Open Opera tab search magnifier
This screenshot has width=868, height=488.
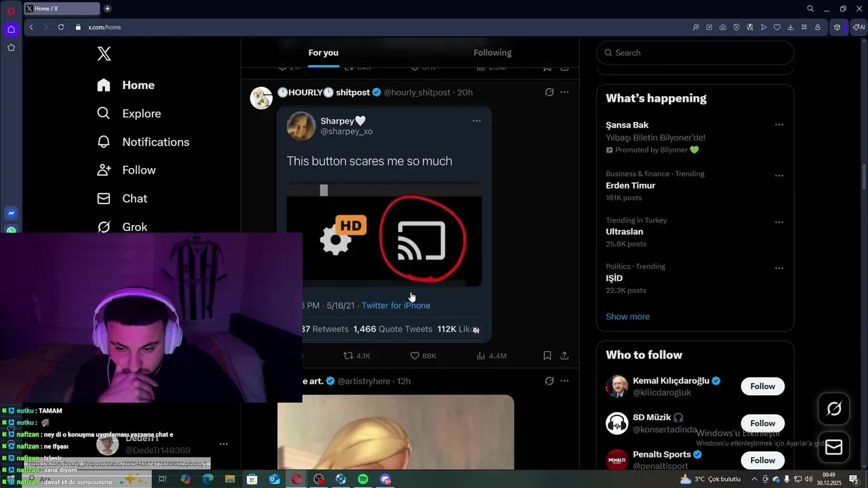[x=810, y=9]
